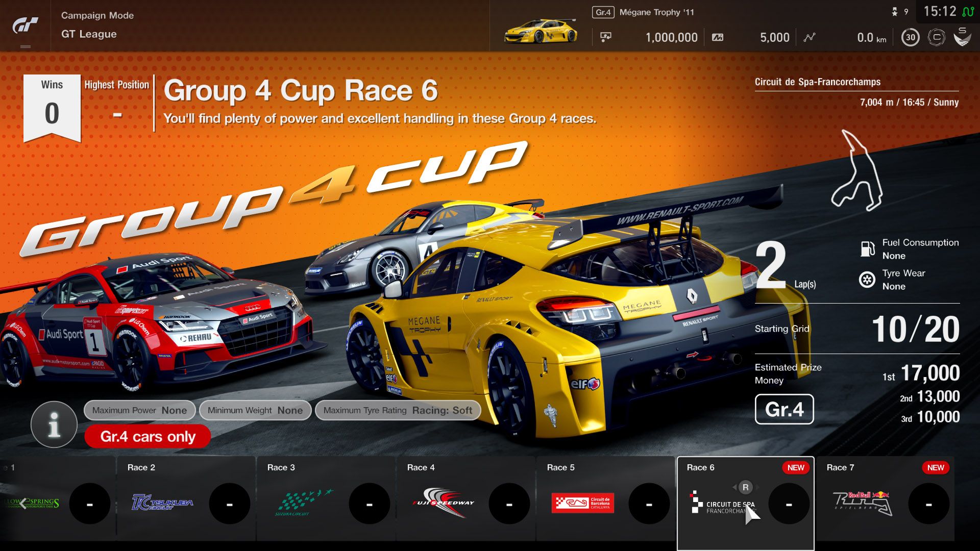Select the Race 2 Tsukuba Circuit tab
This screenshot has width=980, height=551.
tap(186, 498)
